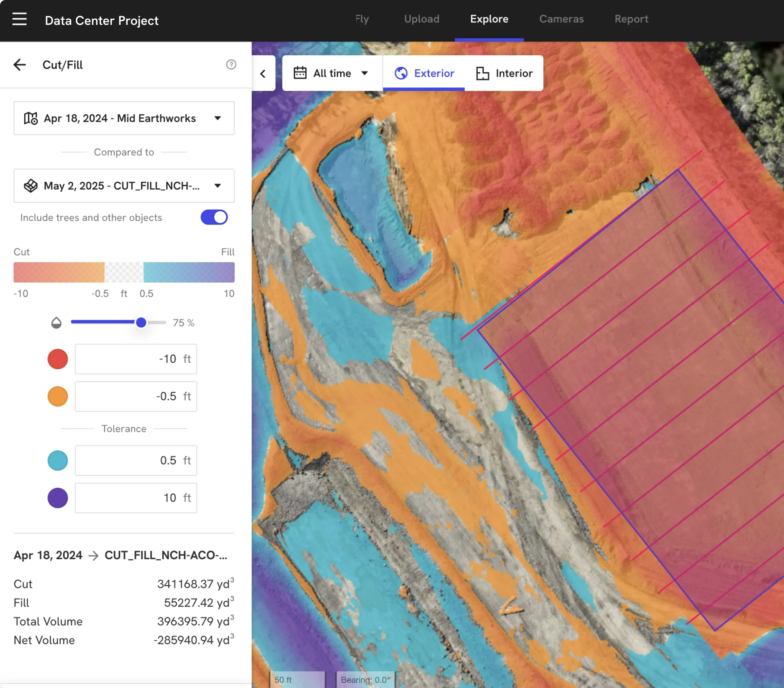
Task: Expand the Apr 18, 2024 Mid Earthworks dropdown
Action: click(x=217, y=118)
